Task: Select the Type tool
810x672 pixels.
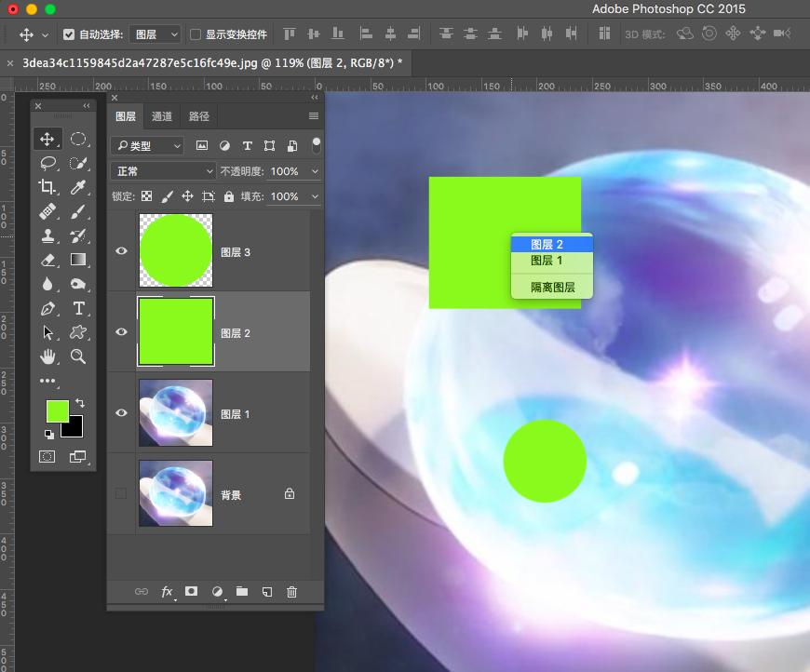Action: (78, 309)
